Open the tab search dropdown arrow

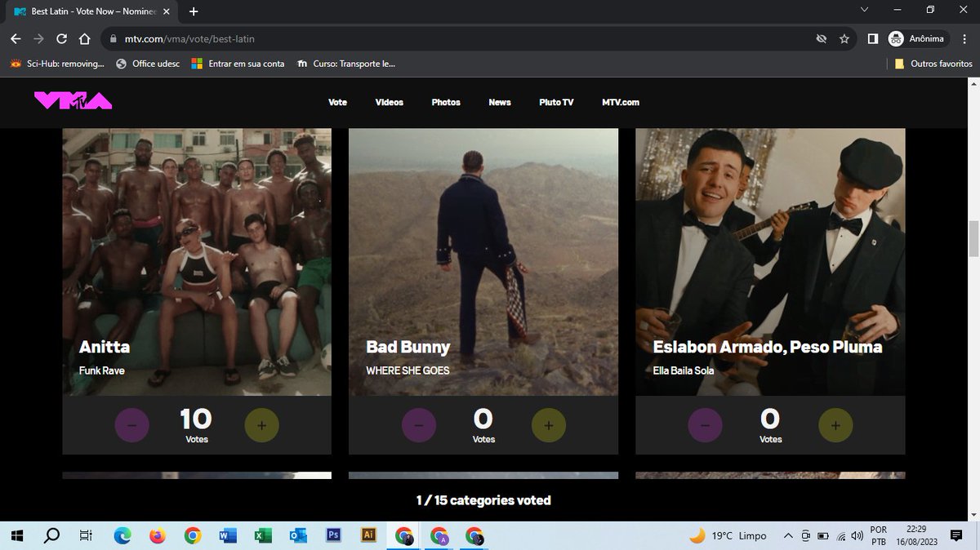tap(866, 10)
